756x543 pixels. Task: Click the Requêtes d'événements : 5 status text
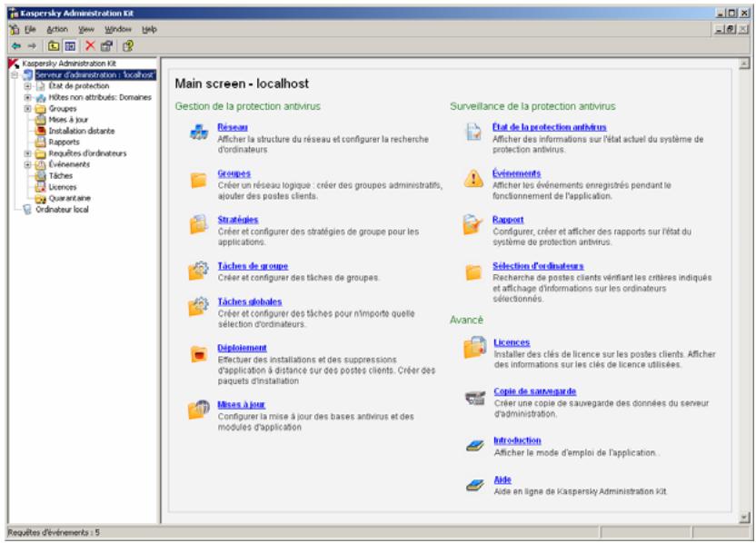(54, 532)
